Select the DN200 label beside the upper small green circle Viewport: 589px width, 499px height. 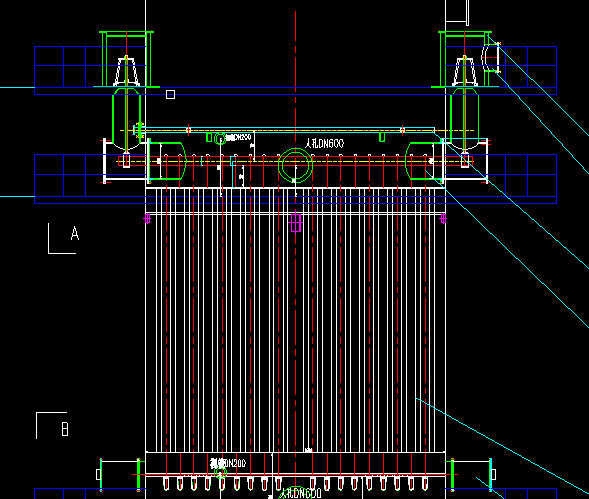point(238,138)
